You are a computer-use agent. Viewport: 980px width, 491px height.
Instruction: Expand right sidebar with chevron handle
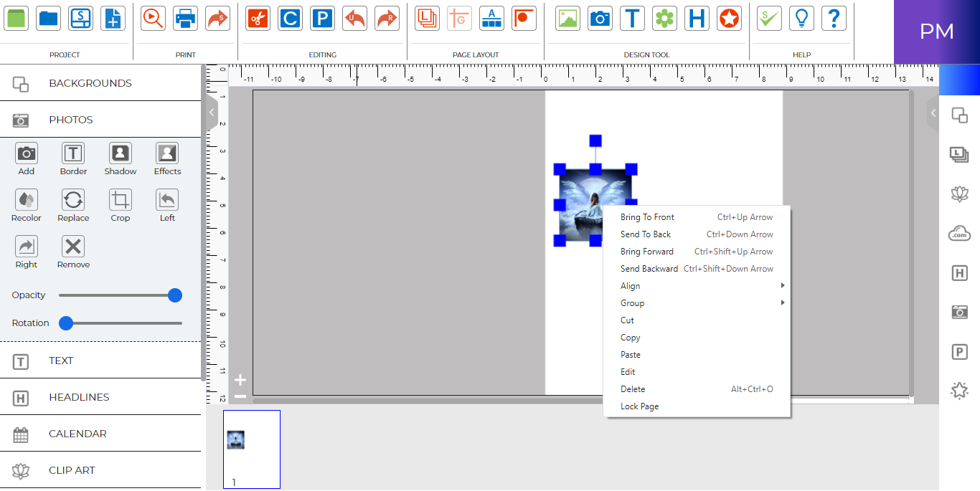[933, 113]
